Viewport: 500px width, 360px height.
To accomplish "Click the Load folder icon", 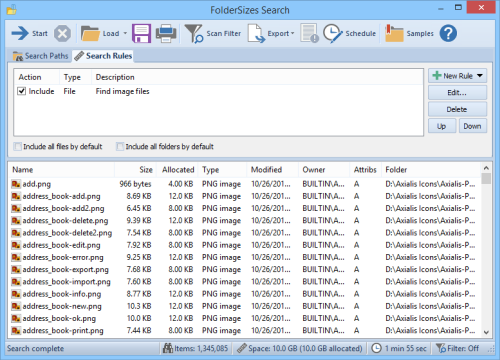I will (90, 33).
